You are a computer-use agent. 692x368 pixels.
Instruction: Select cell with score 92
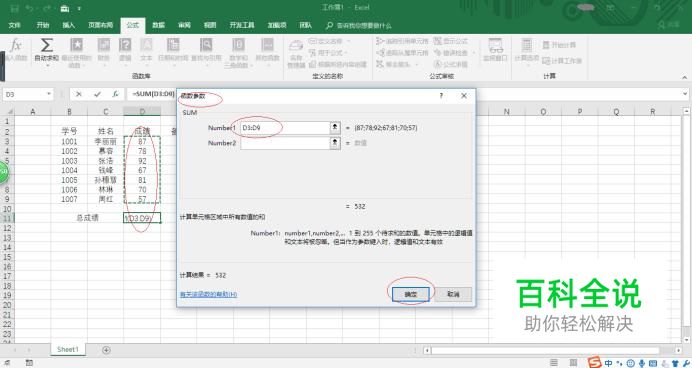click(142, 161)
